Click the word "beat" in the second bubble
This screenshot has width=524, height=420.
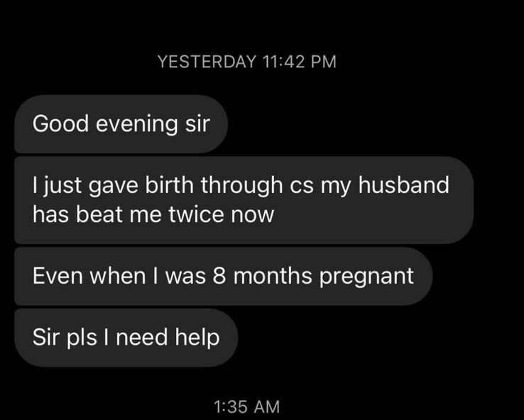click(x=99, y=214)
